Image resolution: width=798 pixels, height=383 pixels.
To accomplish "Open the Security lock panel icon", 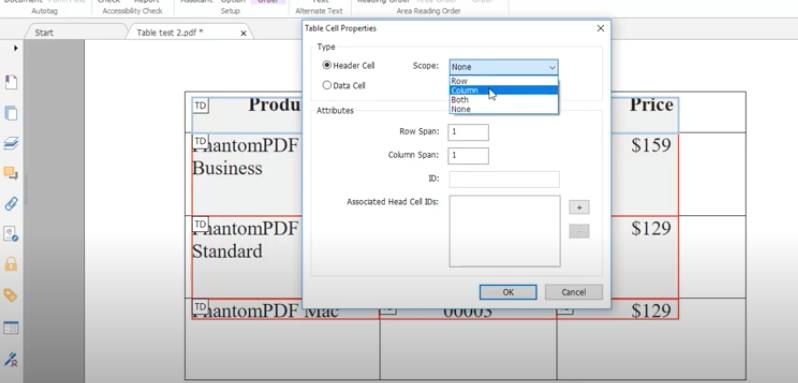I will (11, 264).
